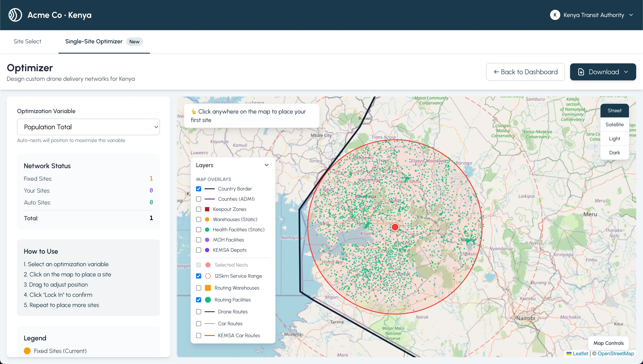The image size is (643, 364).
Task: Collapse the Layers panel chevron
Action: (266, 165)
